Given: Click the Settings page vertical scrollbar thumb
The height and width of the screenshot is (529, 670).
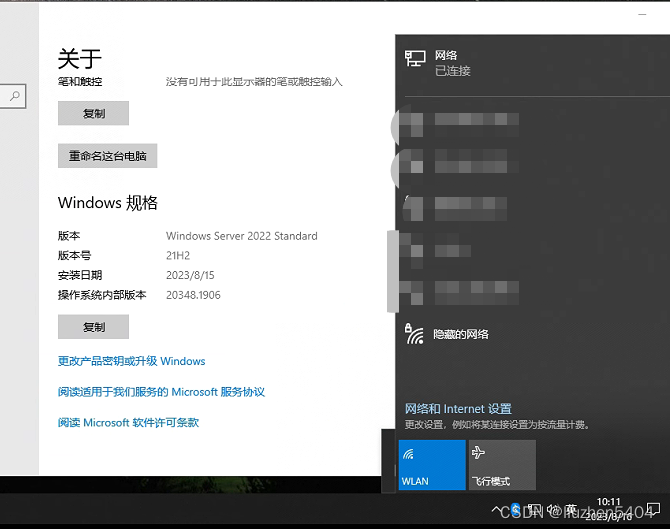Looking at the screenshot, I should 393,271.
